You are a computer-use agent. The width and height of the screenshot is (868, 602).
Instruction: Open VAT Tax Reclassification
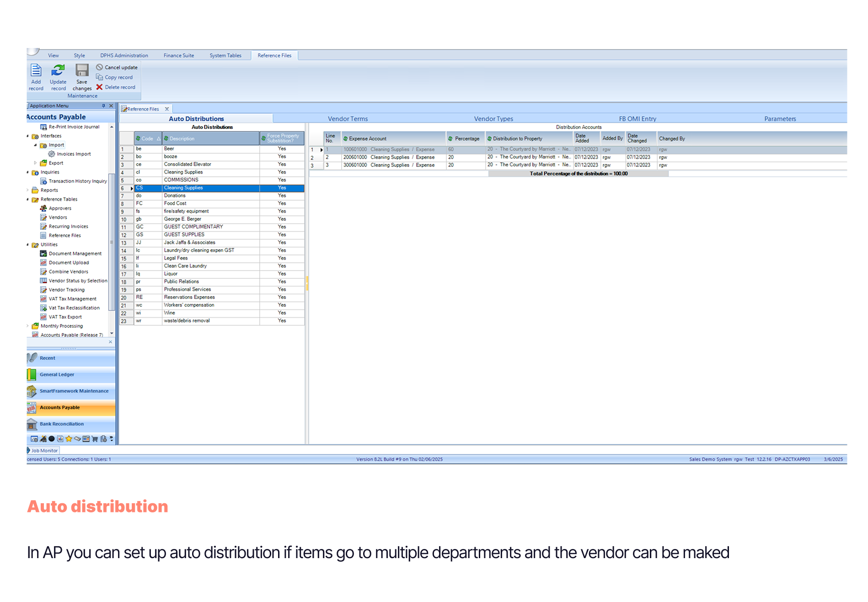[70, 308]
